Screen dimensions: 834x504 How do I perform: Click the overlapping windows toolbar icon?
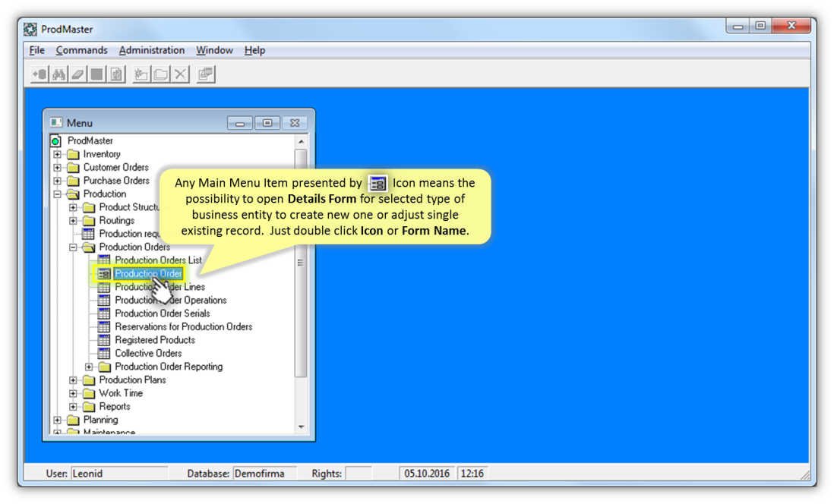[205, 74]
